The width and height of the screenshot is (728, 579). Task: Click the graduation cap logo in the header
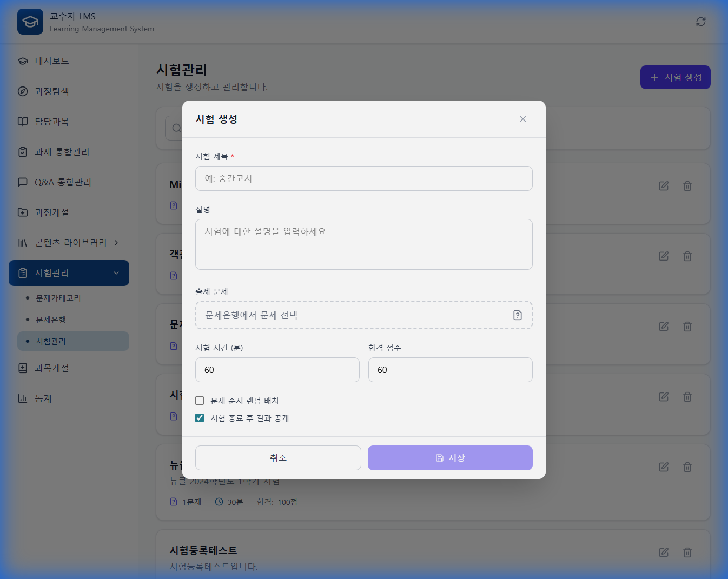pyautogui.click(x=30, y=22)
